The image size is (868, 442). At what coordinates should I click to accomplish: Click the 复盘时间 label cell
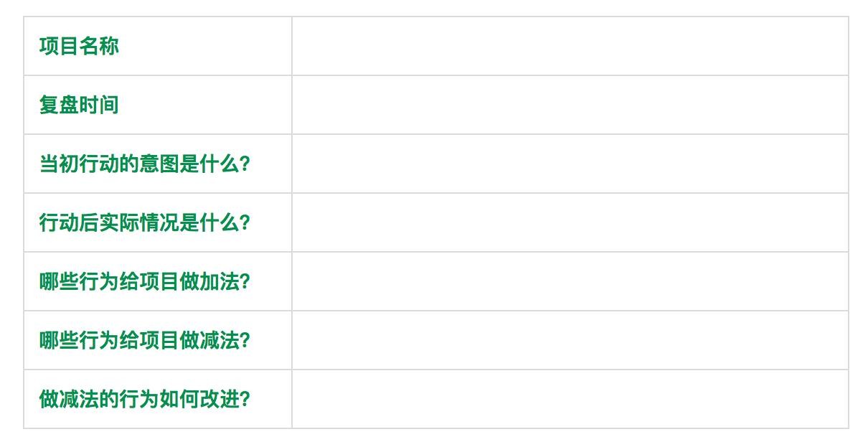click(158, 105)
